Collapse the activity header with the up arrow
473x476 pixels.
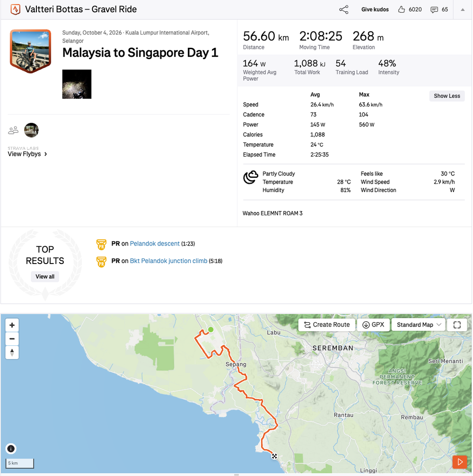point(463,10)
